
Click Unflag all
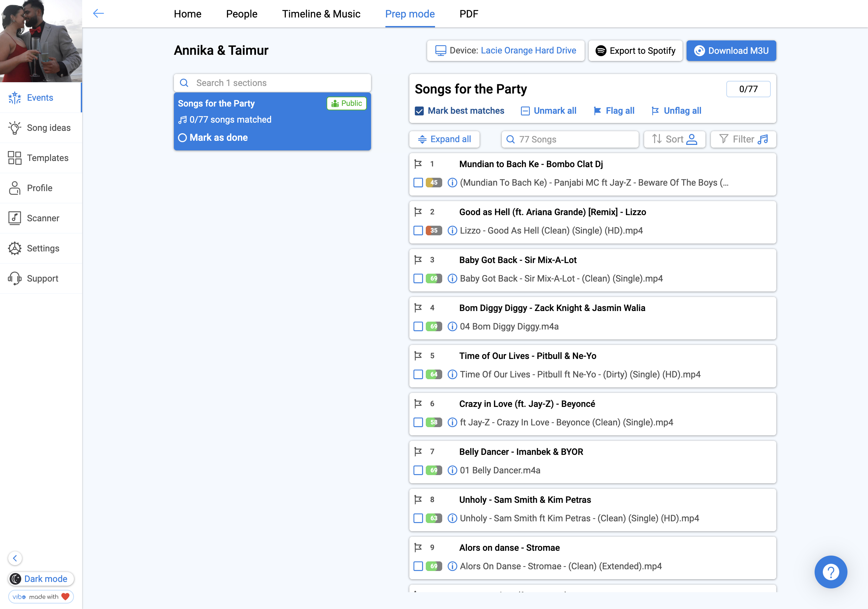tap(676, 111)
